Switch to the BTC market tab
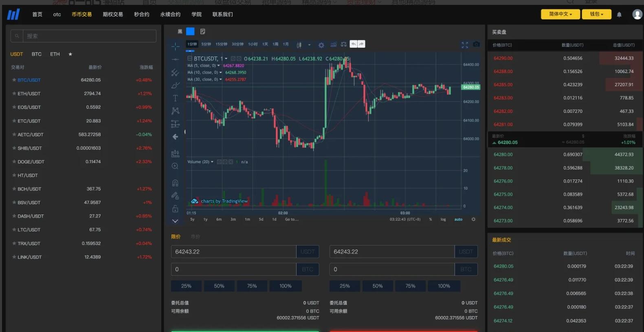This screenshot has width=644, height=332. (37, 54)
